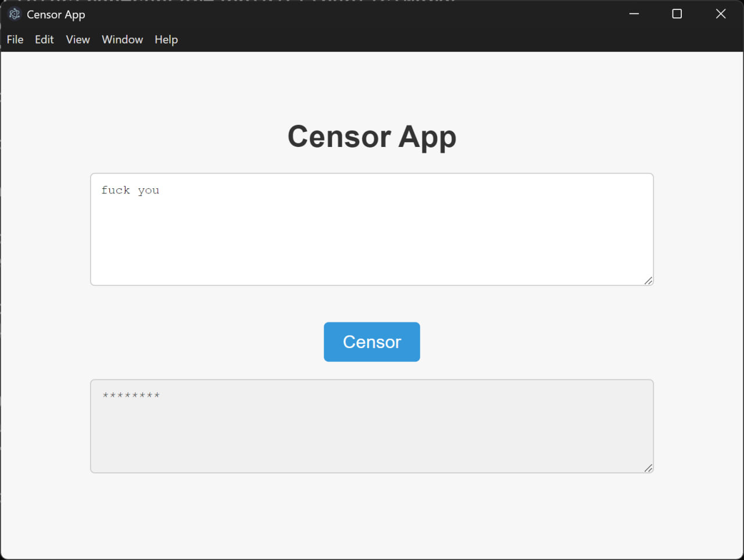
Task: Open the Edit menu
Action: tap(44, 40)
